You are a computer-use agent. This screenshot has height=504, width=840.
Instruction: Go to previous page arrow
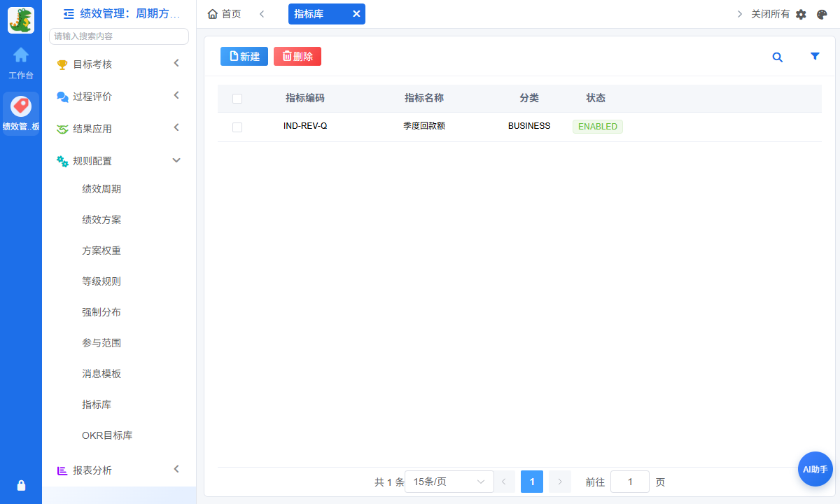click(x=504, y=482)
